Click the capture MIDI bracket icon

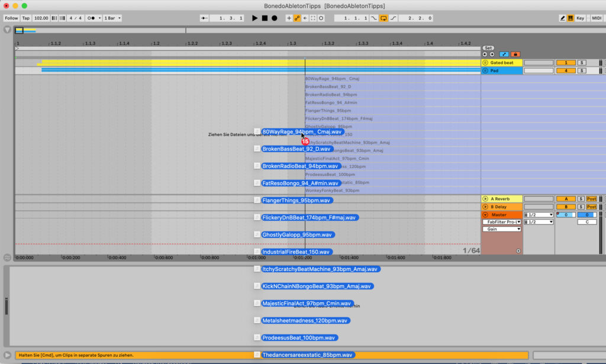[313, 18]
